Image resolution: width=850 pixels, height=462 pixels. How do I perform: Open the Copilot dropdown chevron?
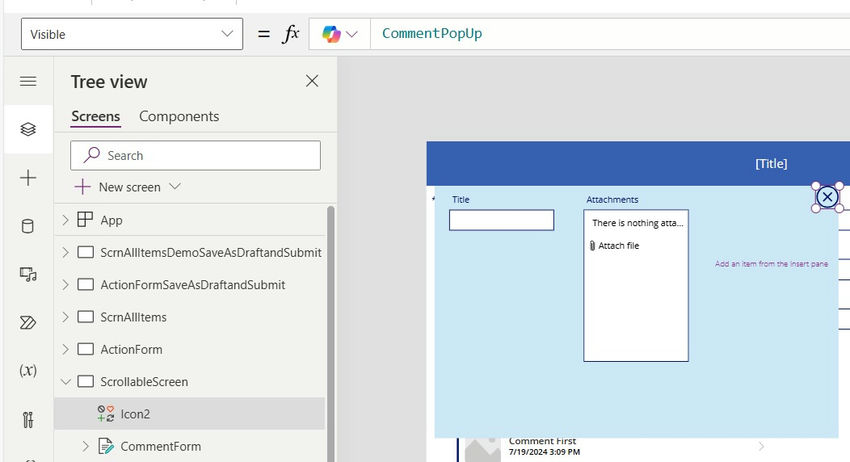click(352, 35)
